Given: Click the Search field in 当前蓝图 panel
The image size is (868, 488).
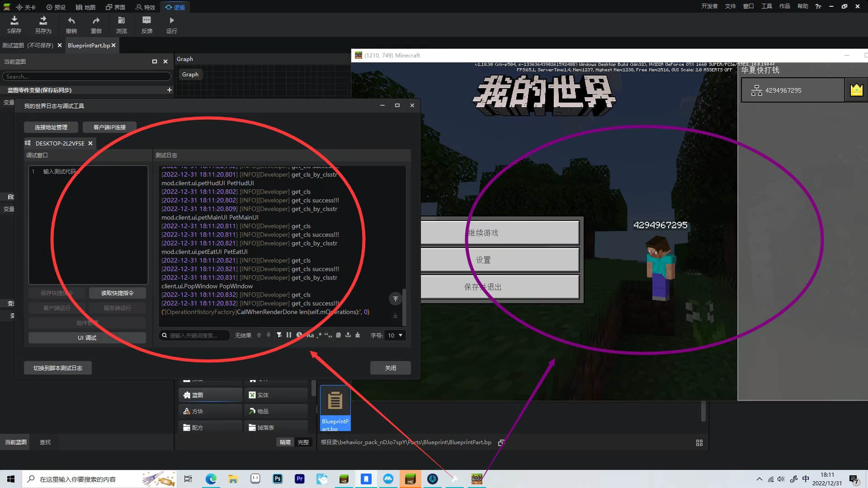Looking at the screenshot, I should coord(87,77).
